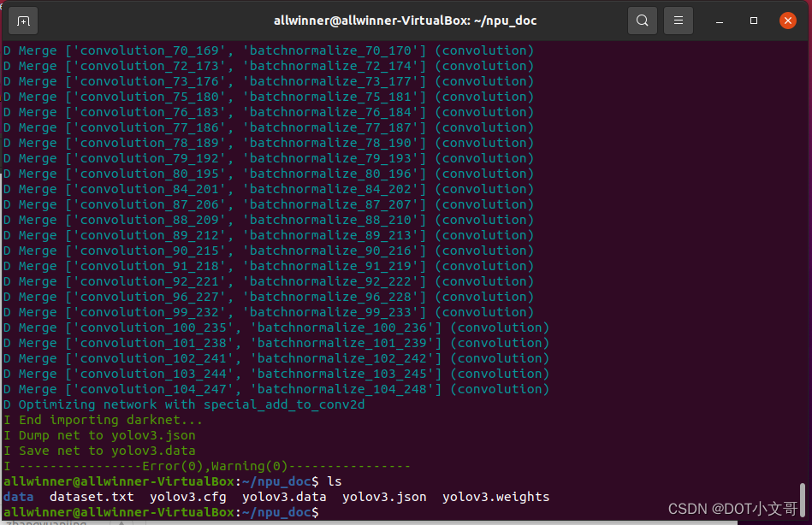Image resolution: width=812 pixels, height=525 pixels.
Task: Click yolov3.data in the ls output
Action: 284,497
